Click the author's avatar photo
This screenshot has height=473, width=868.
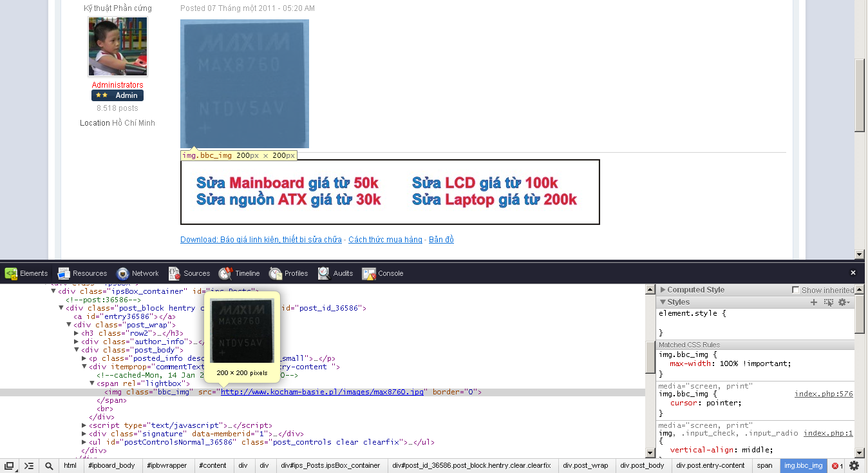(x=117, y=46)
